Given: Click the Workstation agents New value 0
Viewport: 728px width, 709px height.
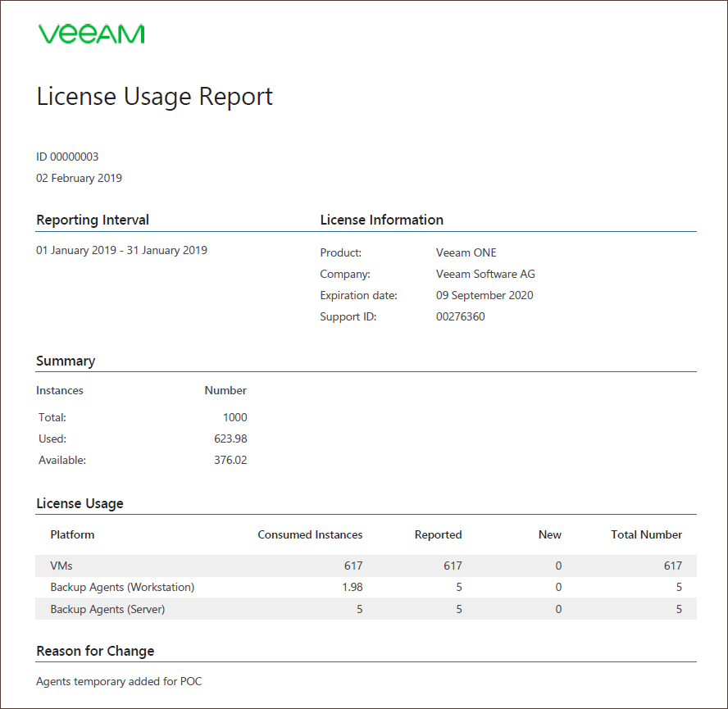Looking at the screenshot, I should tap(558, 588).
